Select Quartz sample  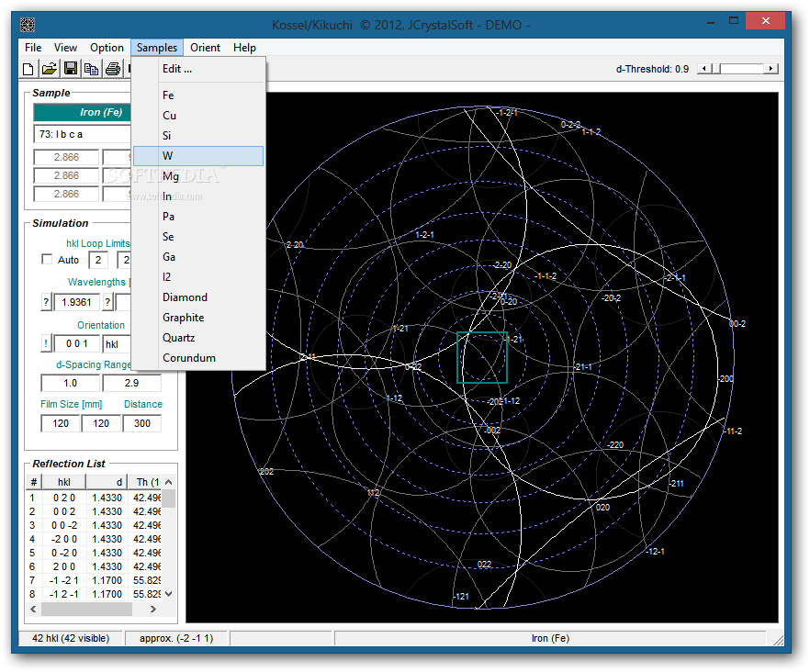tap(199, 337)
